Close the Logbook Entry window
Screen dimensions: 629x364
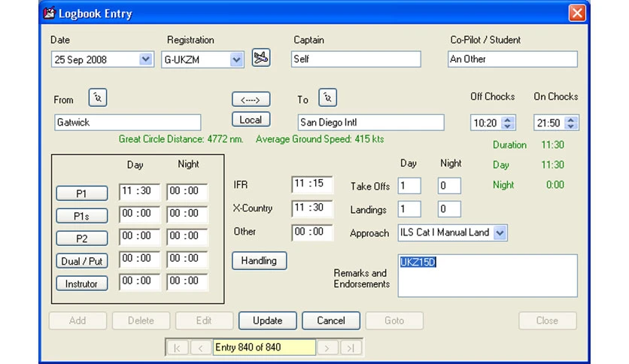[577, 13]
